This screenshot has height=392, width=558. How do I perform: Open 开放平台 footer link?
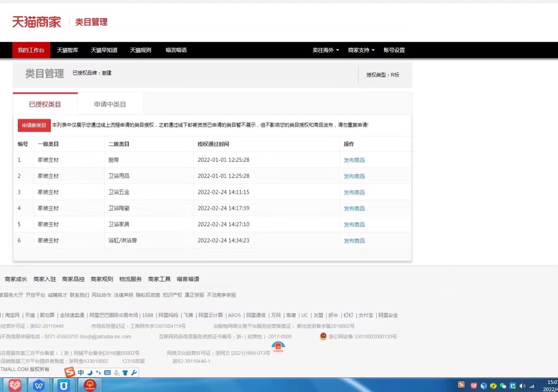(x=35, y=295)
